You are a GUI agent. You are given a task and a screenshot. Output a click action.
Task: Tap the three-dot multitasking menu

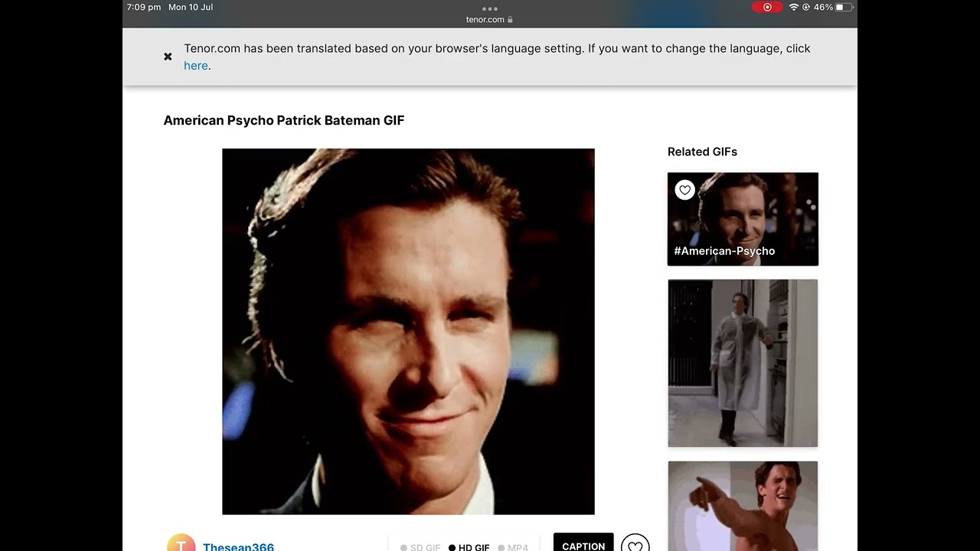(x=490, y=8)
